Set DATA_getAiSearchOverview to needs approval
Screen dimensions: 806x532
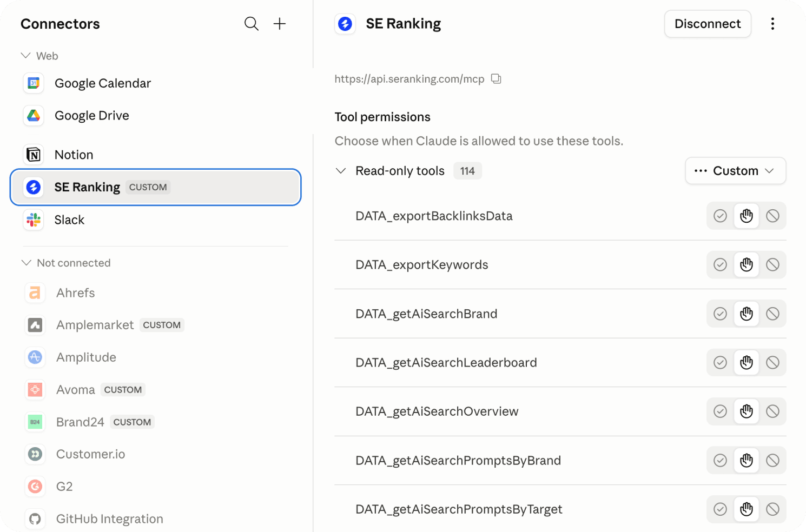point(746,411)
